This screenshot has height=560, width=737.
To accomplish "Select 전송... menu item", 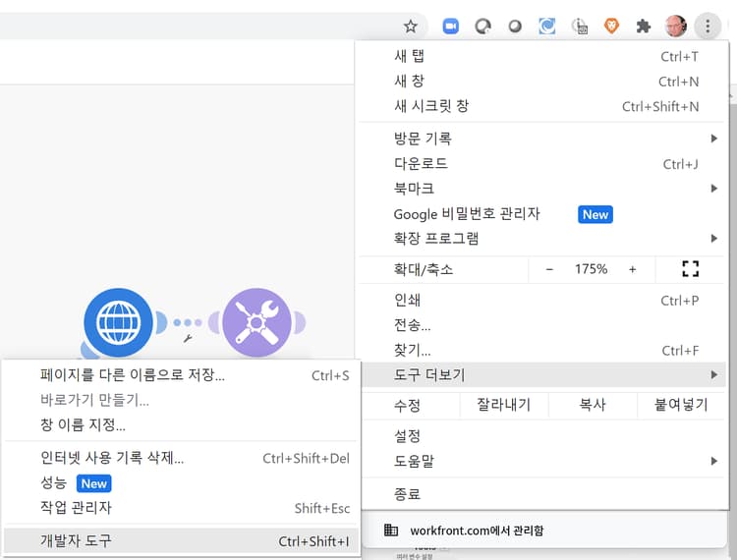I will [543, 325].
